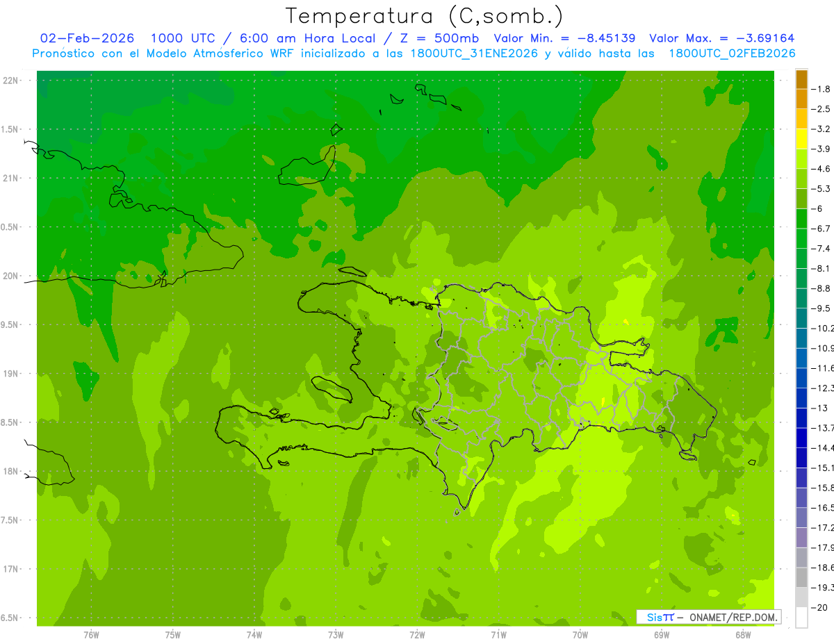Click the teal color bar segment between -9.5 and -10.2
This screenshot has width=834, height=644.
(801, 318)
